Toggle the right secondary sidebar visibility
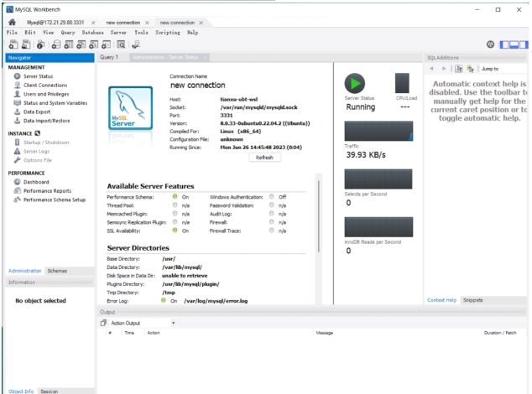 (524, 44)
